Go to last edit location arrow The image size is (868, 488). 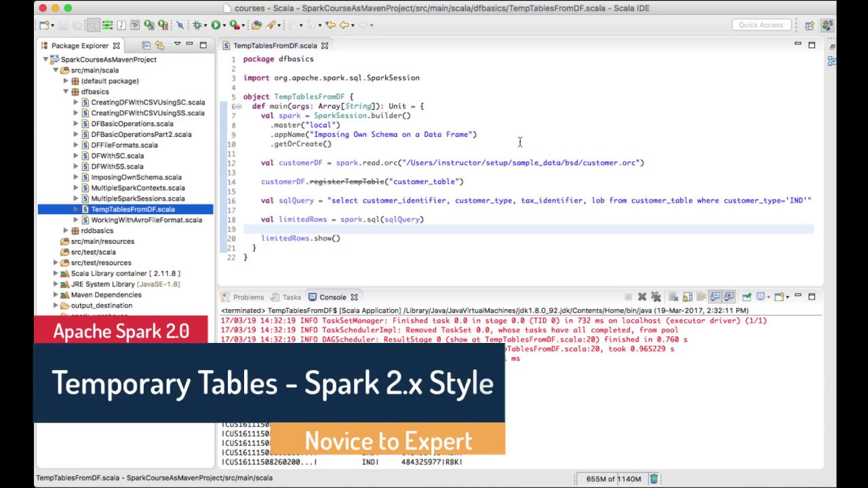[x=330, y=25]
